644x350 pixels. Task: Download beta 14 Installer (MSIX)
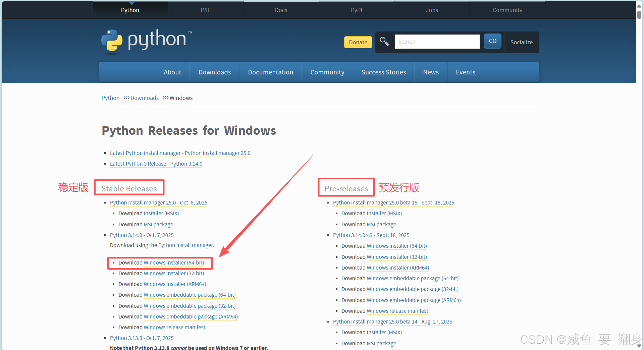click(x=384, y=332)
